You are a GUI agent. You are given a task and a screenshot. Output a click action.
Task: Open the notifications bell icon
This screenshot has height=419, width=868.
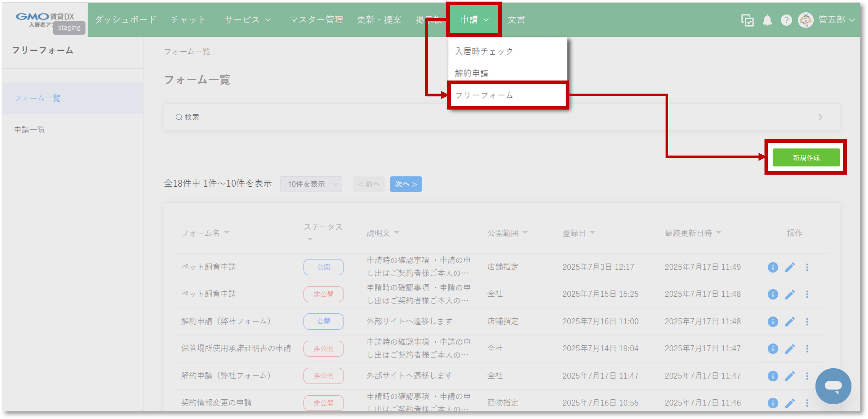coord(768,20)
